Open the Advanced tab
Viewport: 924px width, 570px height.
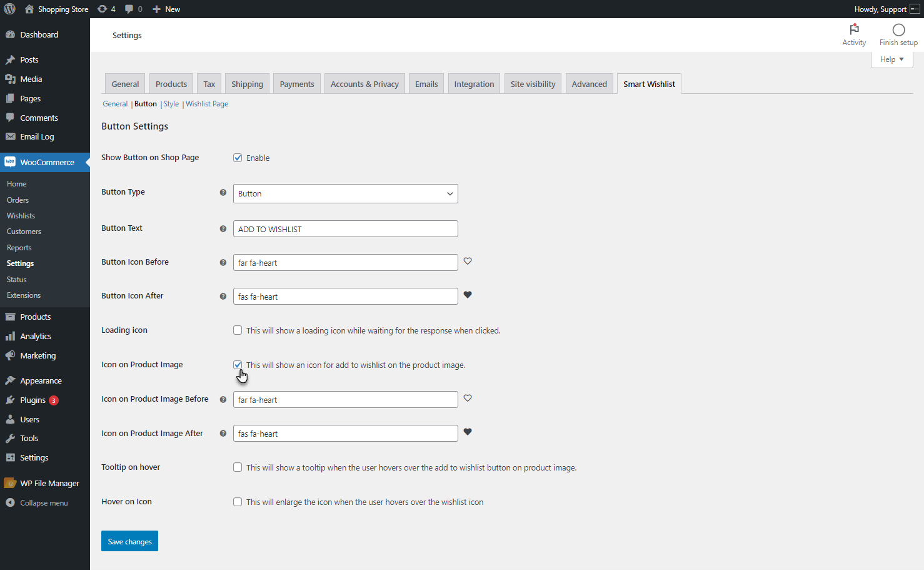coord(589,84)
